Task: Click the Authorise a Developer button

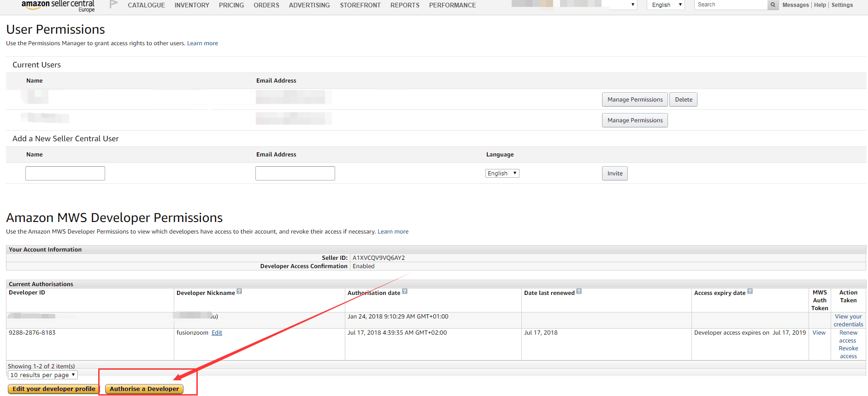Action: point(144,389)
